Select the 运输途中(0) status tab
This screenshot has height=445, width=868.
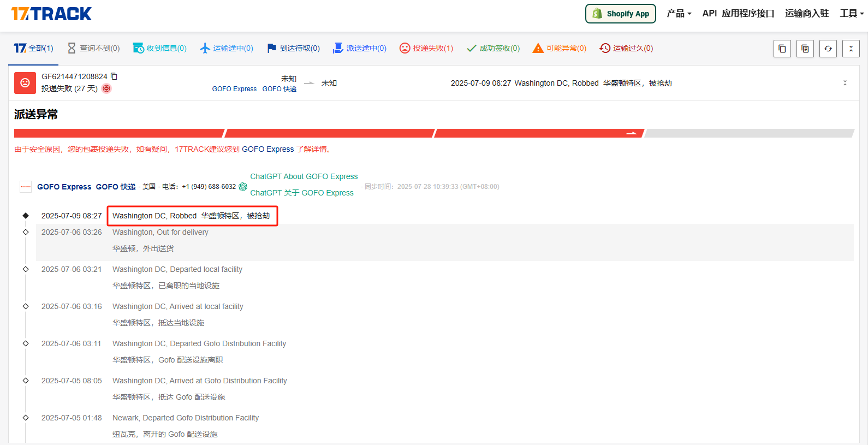click(227, 48)
